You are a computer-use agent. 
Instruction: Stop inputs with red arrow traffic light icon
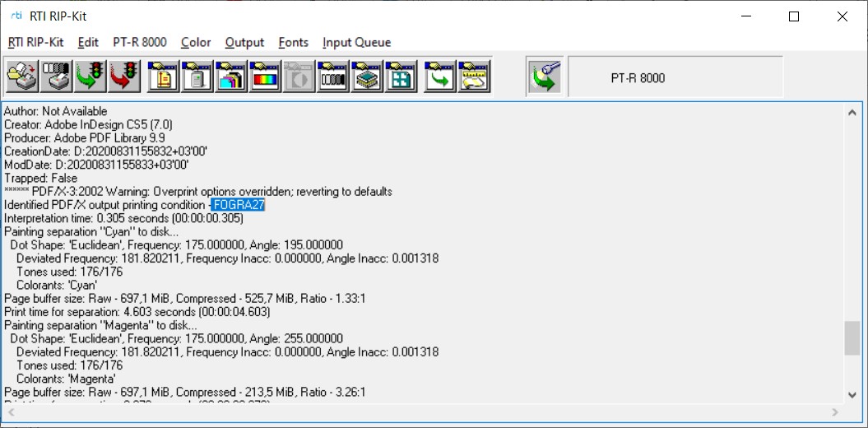click(x=124, y=77)
